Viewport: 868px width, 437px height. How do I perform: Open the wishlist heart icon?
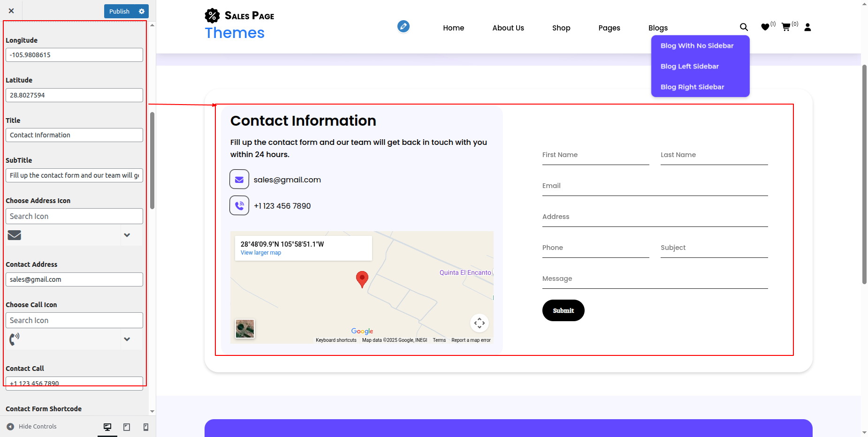tap(765, 27)
